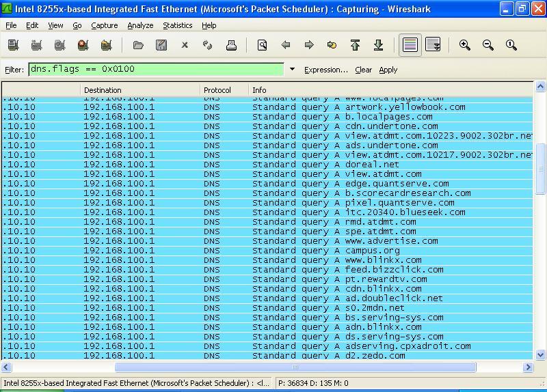
Task: Click the Wireshark title bar icon
Action: 7,9
